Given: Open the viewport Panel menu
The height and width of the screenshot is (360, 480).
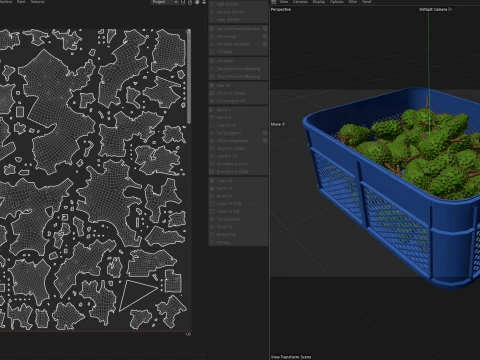Looking at the screenshot, I should (367, 2).
